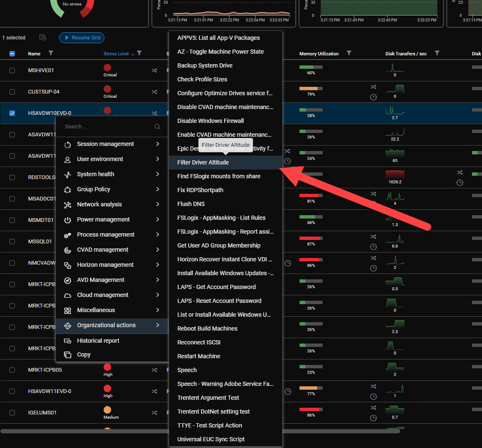Click the shuffle icon in the MSHIVE01 row
This screenshot has width=482, height=448.
(x=154, y=70)
